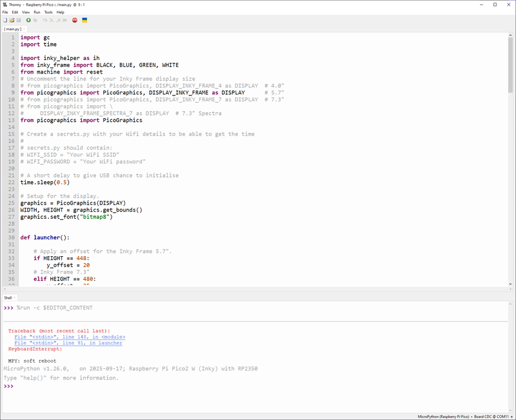The image size is (516, 420).
Task: Click the Debug current script icon
Action: (35, 21)
